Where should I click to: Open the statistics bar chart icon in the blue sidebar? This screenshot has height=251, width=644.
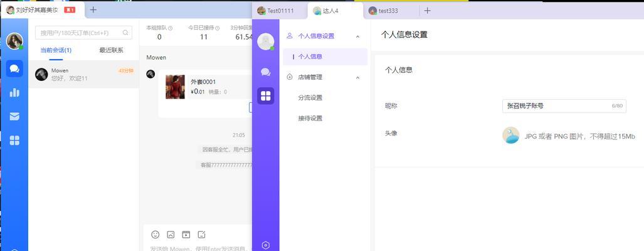point(14,92)
